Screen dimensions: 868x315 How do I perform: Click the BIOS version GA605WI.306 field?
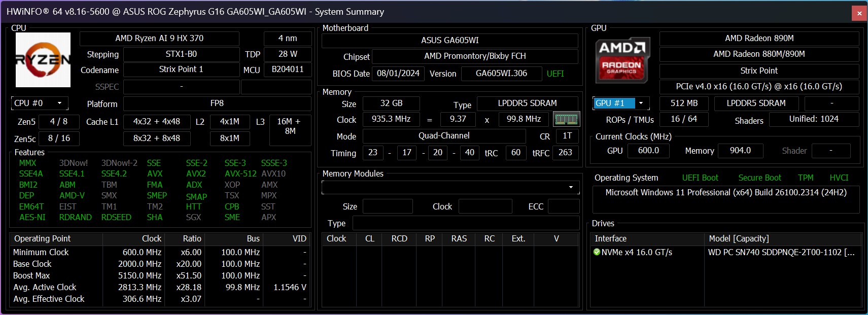tap(501, 74)
